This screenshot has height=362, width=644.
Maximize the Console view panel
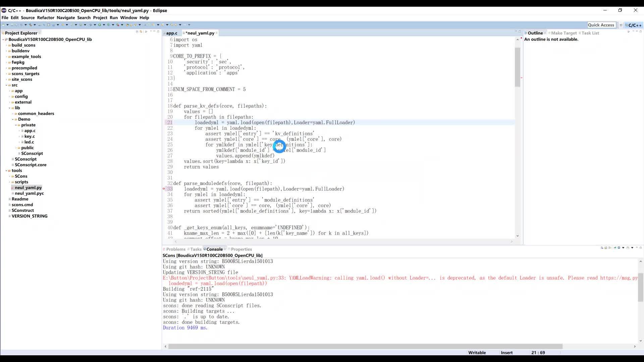tap(641, 248)
